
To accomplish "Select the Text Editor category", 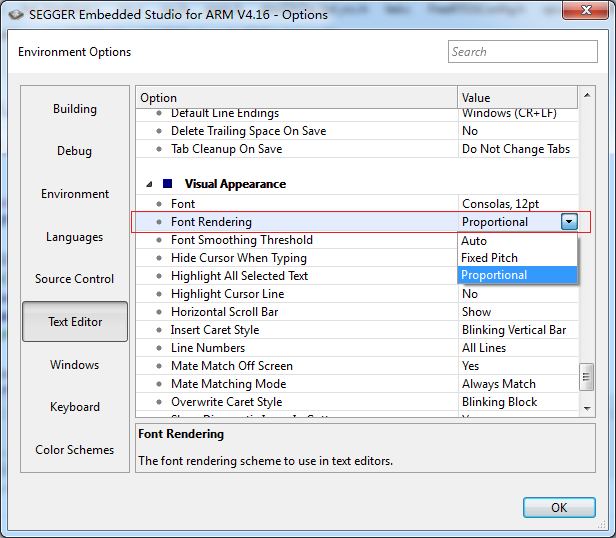I will click(x=75, y=321).
